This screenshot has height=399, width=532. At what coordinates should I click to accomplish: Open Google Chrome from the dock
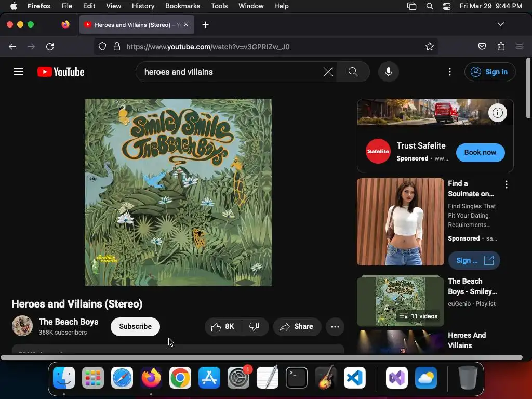pos(180,378)
